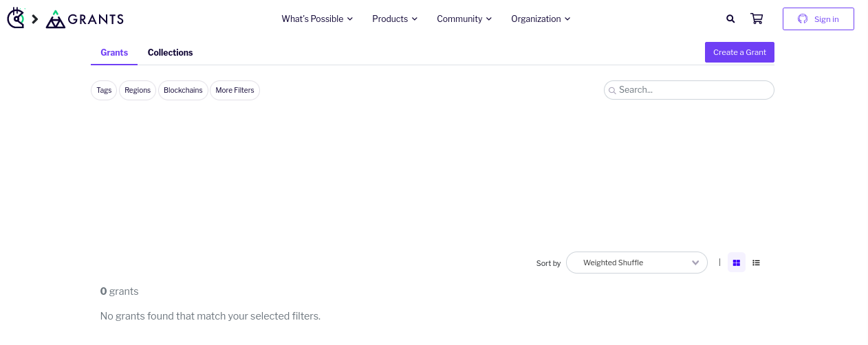This screenshot has width=868, height=345.
Task: Click the Sign in button
Action: coord(818,19)
